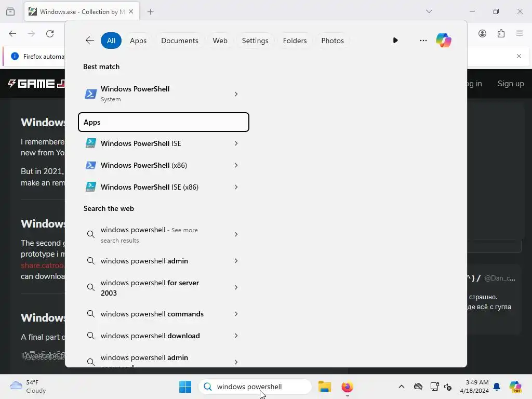Filter search results by Web
The height and width of the screenshot is (399, 532).
[x=220, y=41]
